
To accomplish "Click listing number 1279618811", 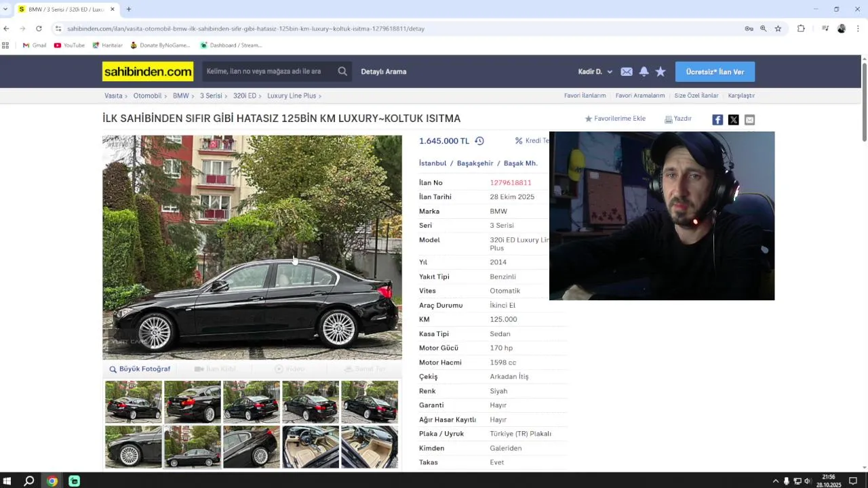I will 511,182.
